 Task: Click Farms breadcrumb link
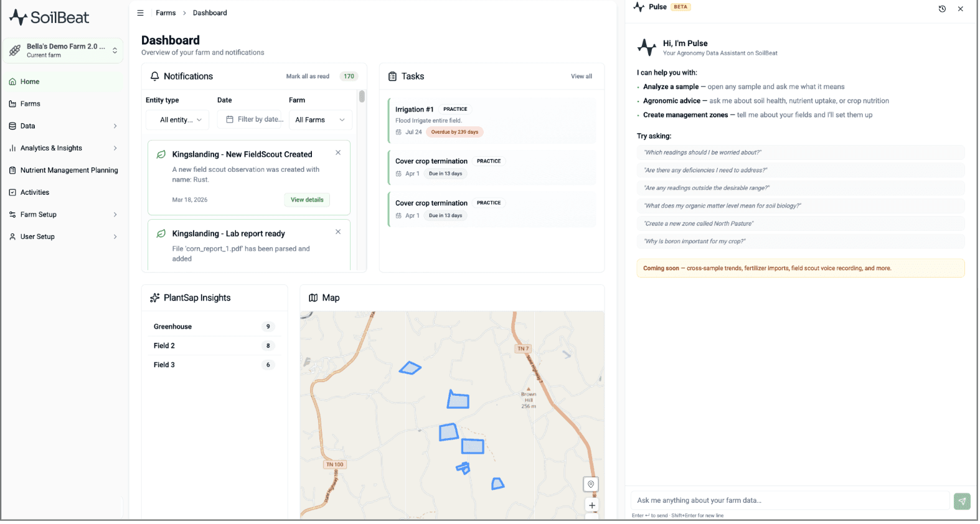(x=166, y=12)
